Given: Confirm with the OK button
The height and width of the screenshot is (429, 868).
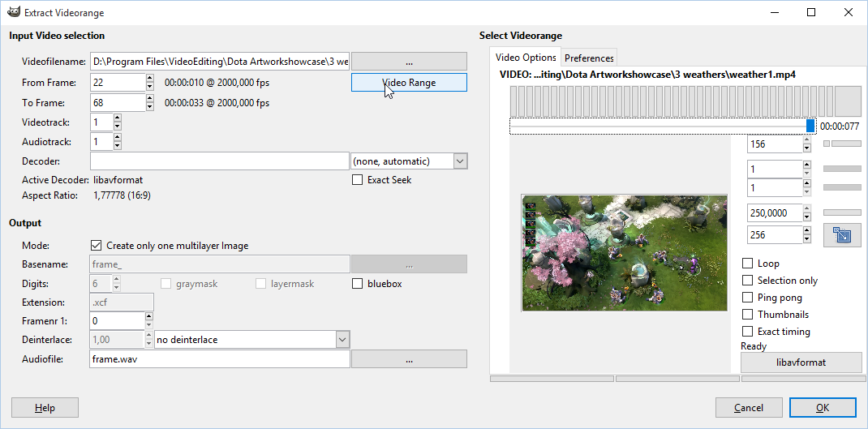Looking at the screenshot, I should [823, 408].
